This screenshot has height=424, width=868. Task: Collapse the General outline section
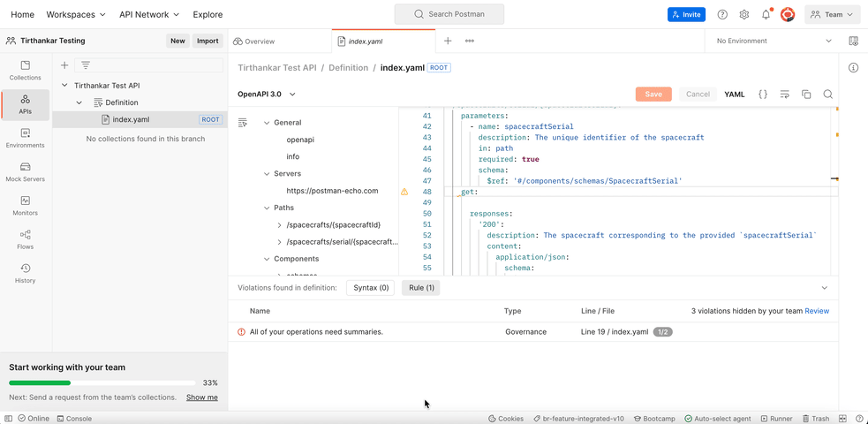point(267,122)
